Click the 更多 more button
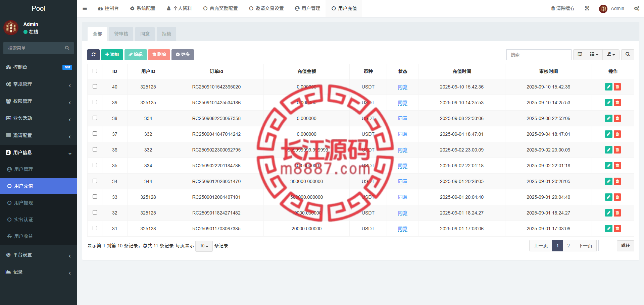 183,55
